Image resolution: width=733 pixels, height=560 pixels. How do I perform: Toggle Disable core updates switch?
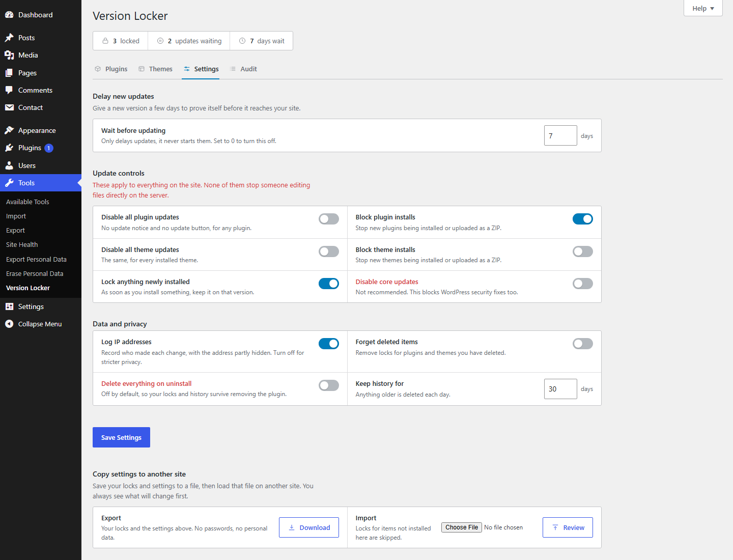pos(583,284)
